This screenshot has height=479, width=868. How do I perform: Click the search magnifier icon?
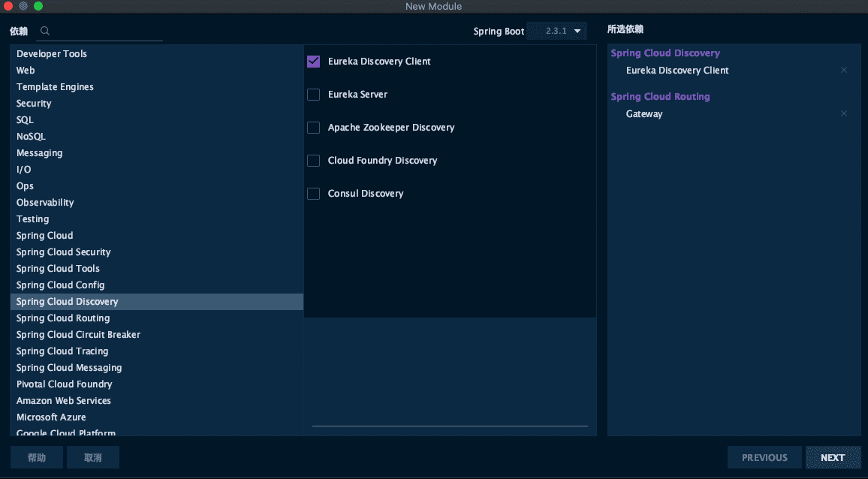pyautogui.click(x=45, y=31)
